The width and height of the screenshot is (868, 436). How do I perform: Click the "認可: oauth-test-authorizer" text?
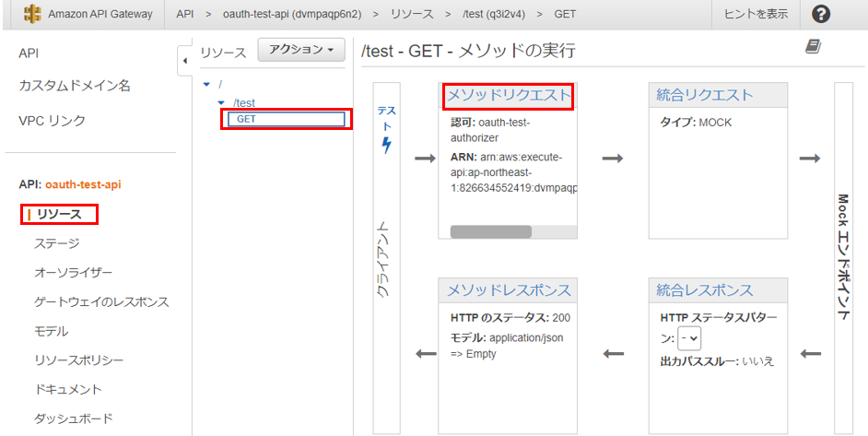[489, 130]
